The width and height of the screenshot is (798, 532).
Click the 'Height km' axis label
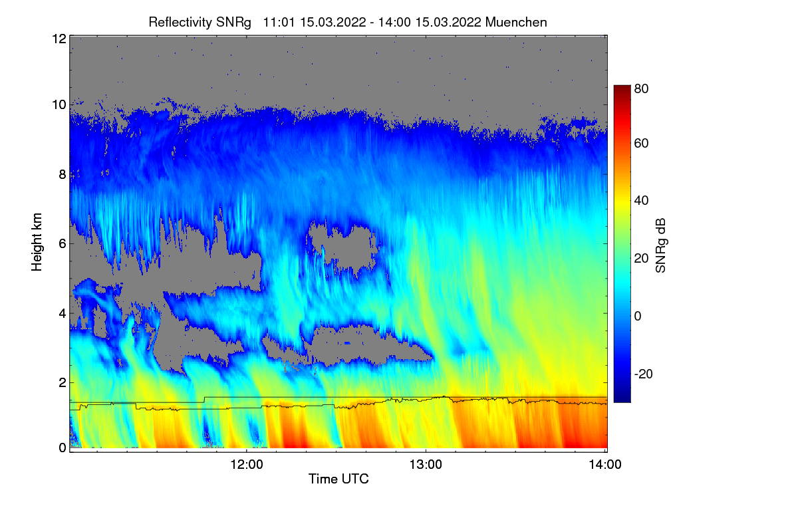[37, 243]
